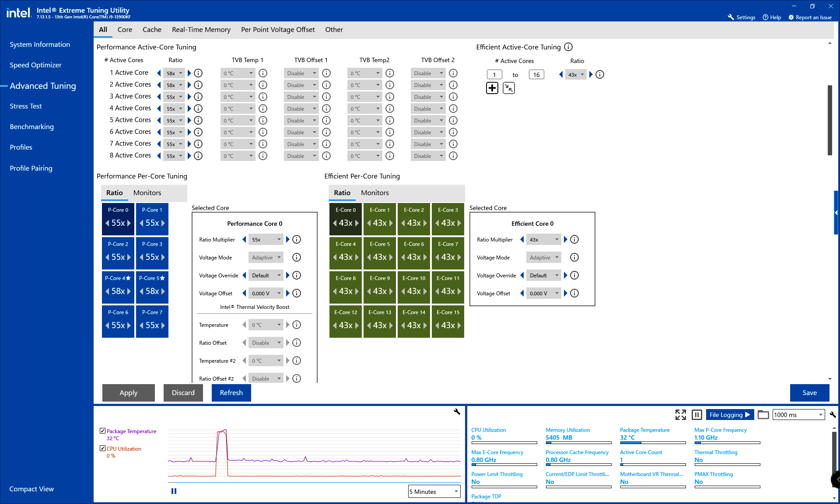Click the collapse arrows icon under Efficient Active-Core Tuning
Image resolution: width=840 pixels, height=504 pixels.
pos(509,88)
